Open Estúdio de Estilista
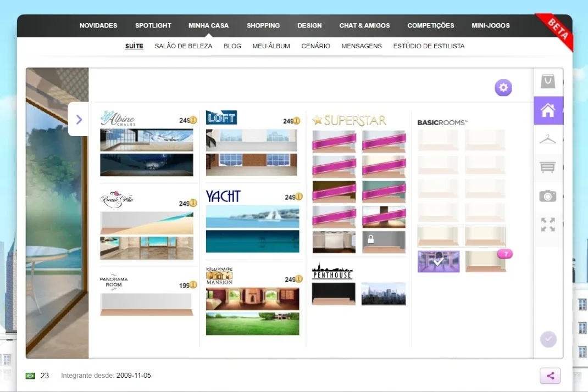This screenshot has height=392, width=588. click(x=429, y=46)
